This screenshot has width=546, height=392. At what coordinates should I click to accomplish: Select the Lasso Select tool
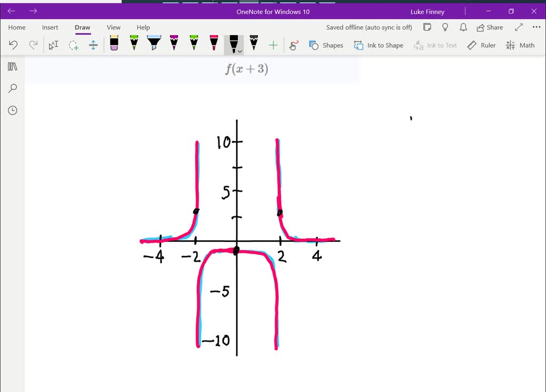(x=74, y=45)
